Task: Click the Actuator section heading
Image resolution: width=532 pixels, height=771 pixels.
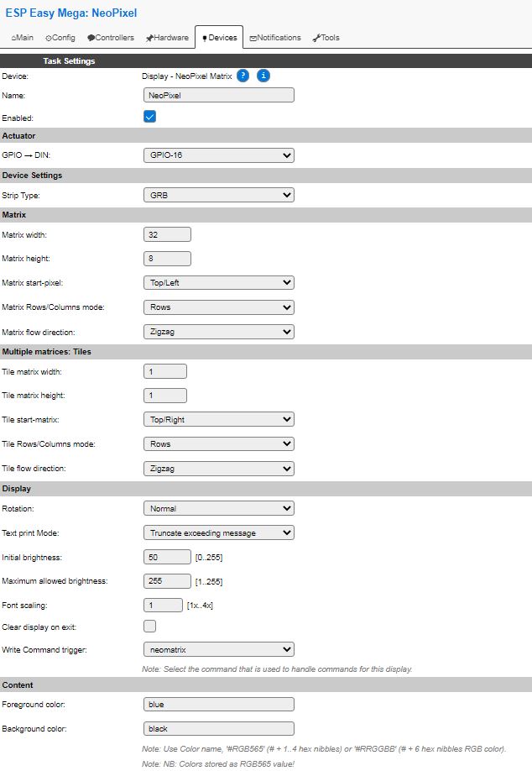Action: pos(18,136)
